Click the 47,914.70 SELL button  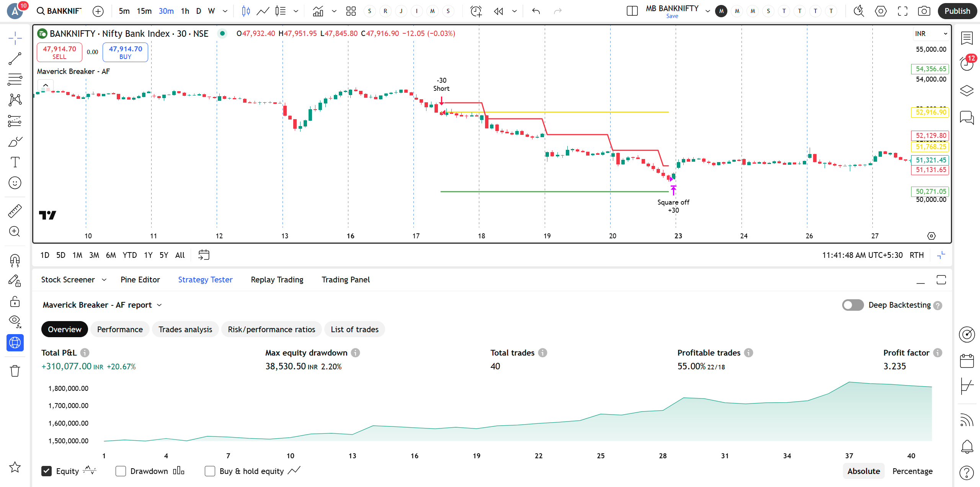[x=59, y=52]
